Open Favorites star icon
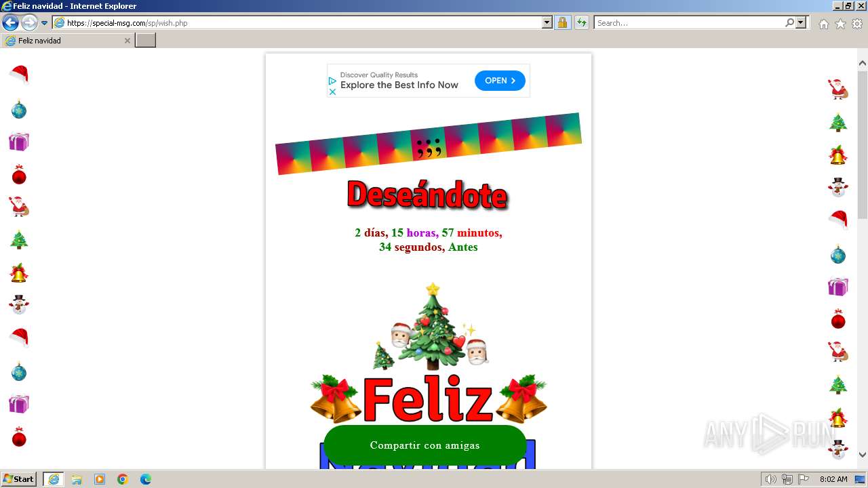This screenshot has height=488, width=868. (840, 24)
